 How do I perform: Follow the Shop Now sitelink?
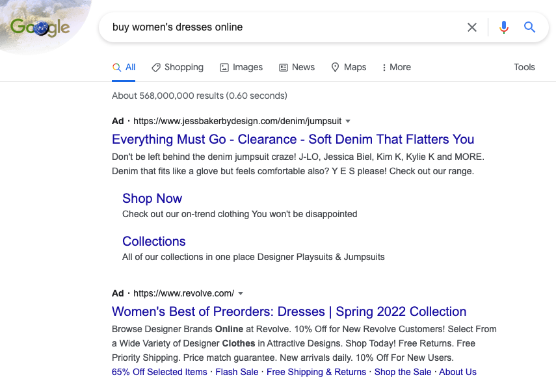152,198
